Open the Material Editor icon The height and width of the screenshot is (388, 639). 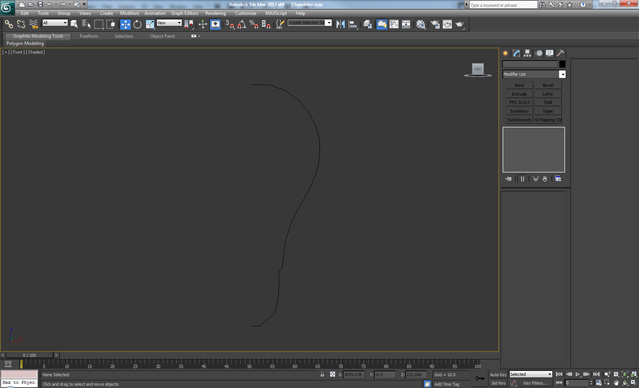[421, 24]
